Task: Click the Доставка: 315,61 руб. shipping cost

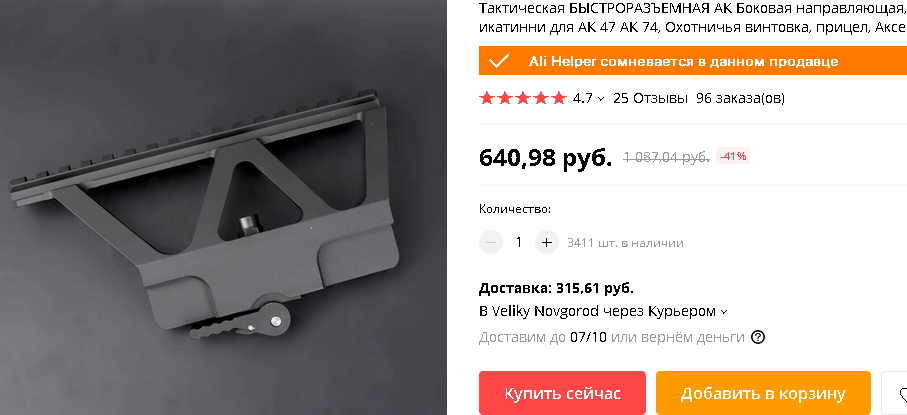Action: [556, 288]
